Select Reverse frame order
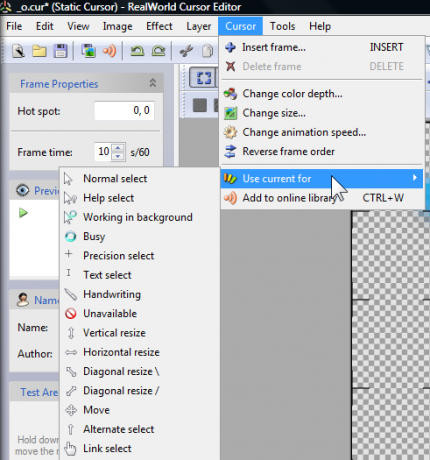The width and height of the screenshot is (430, 460). pos(322,151)
